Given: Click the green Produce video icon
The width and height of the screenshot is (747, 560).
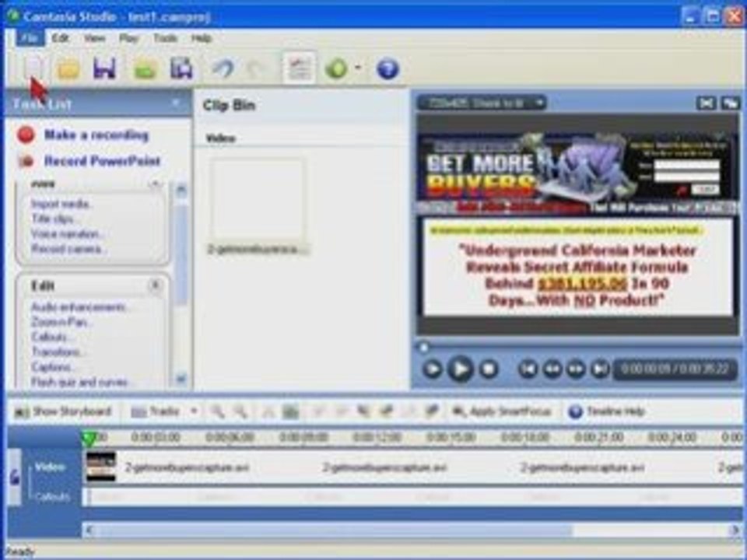Looking at the screenshot, I should [336, 68].
